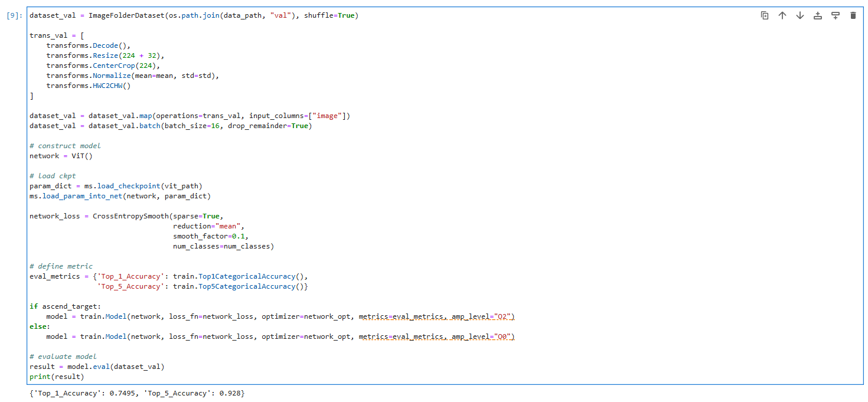
Task: Move the cell down with the arrow icon
Action: click(800, 15)
